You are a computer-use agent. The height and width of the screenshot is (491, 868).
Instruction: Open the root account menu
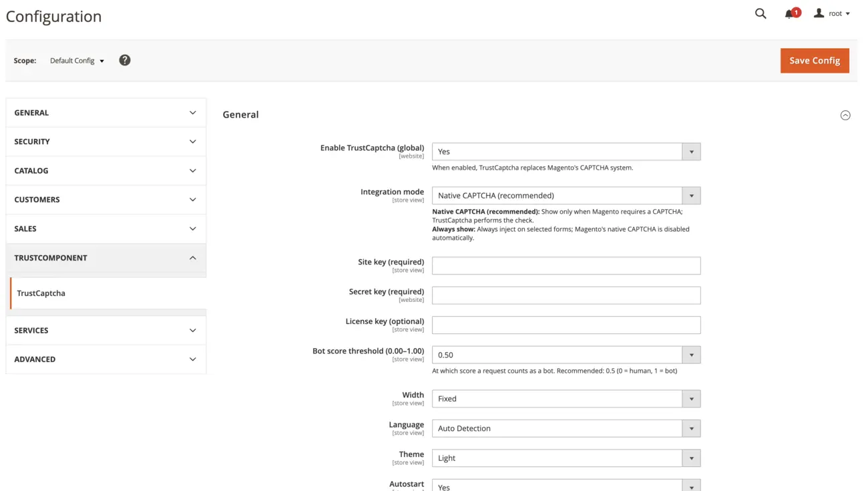coord(831,13)
